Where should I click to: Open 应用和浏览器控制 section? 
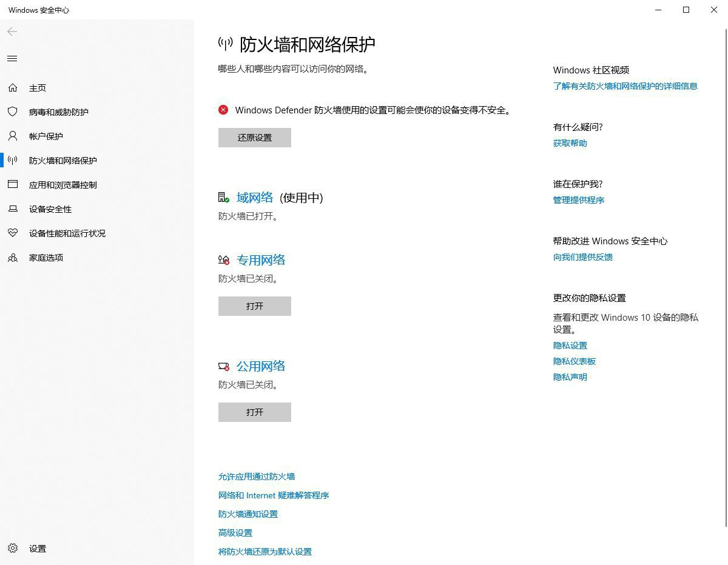[x=63, y=185]
